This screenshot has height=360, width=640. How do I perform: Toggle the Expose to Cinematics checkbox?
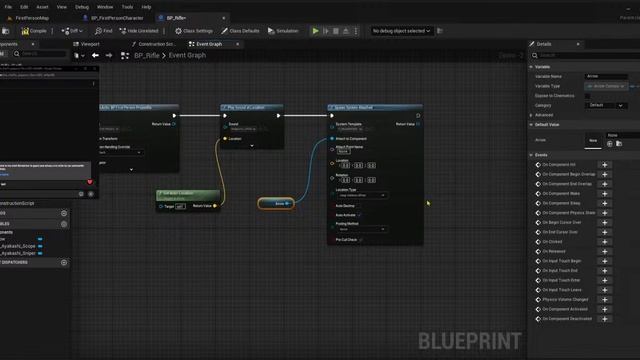click(587, 96)
